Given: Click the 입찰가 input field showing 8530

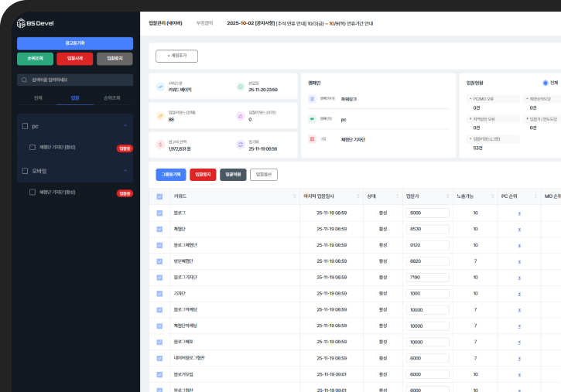Looking at the screenshot, I should coord(426,229).
